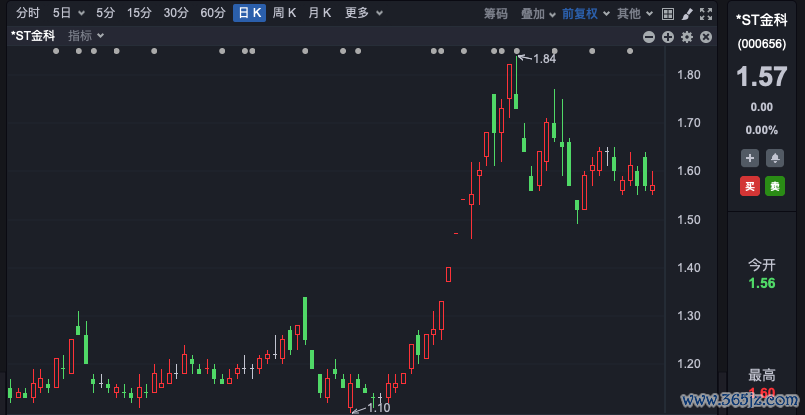Click the multi-chart grid layout icon
The width and height of the screenshot is (805, 415).
point(667,14)
